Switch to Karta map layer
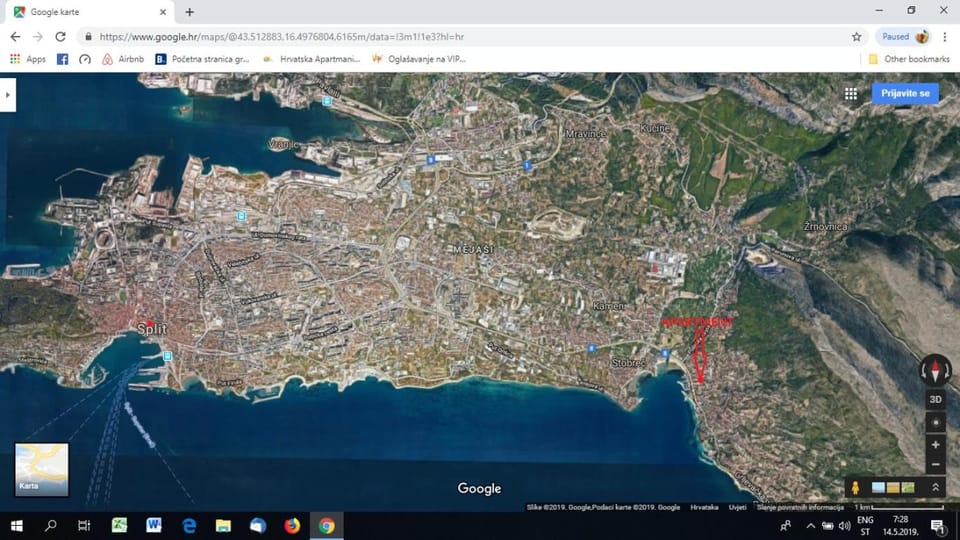 (42, 469)
